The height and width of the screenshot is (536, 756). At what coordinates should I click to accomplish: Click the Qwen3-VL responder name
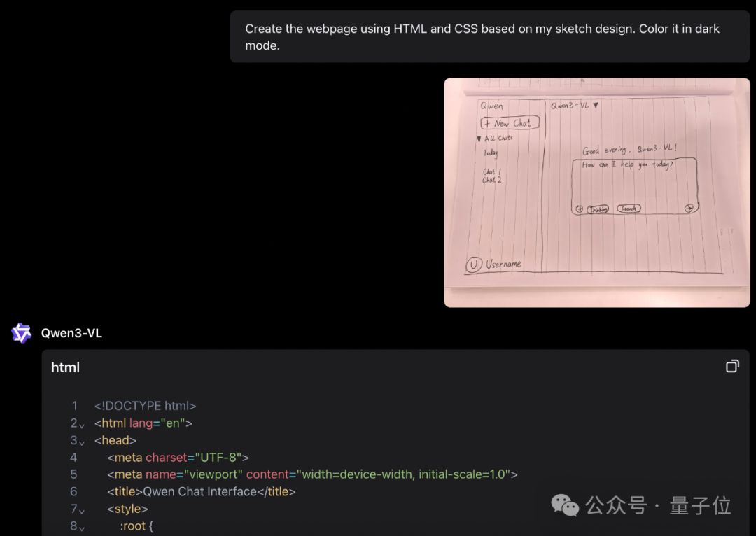click(x=71, y=333)
